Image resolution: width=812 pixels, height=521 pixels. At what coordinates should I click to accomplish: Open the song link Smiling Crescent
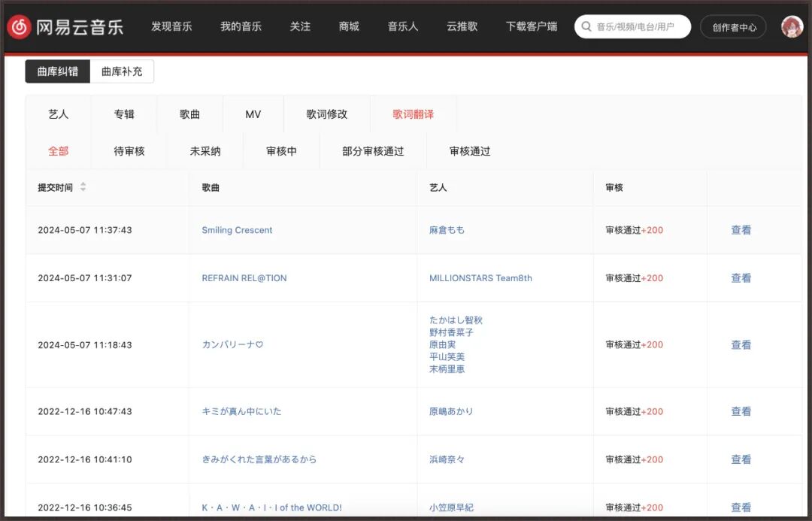[x=237, y=230]
